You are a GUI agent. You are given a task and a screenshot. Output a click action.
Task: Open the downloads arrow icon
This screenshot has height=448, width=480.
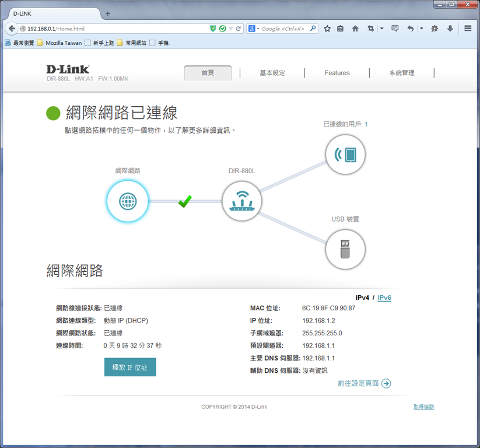click(x=450, y=29)
